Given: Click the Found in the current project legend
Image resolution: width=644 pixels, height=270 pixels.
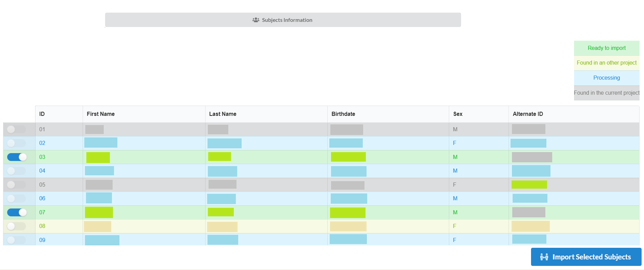Looking at the screenshot, I should 606,93.
